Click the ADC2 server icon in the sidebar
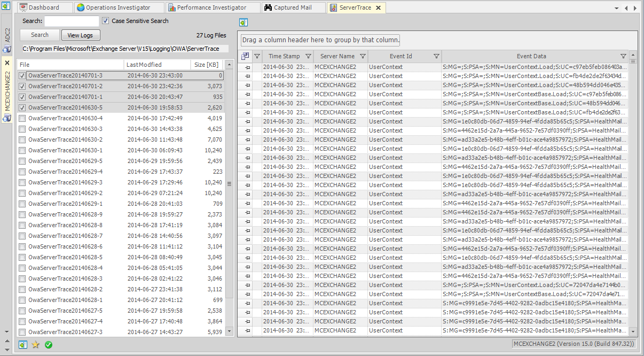644x356 pixels. tap(7, 49)
